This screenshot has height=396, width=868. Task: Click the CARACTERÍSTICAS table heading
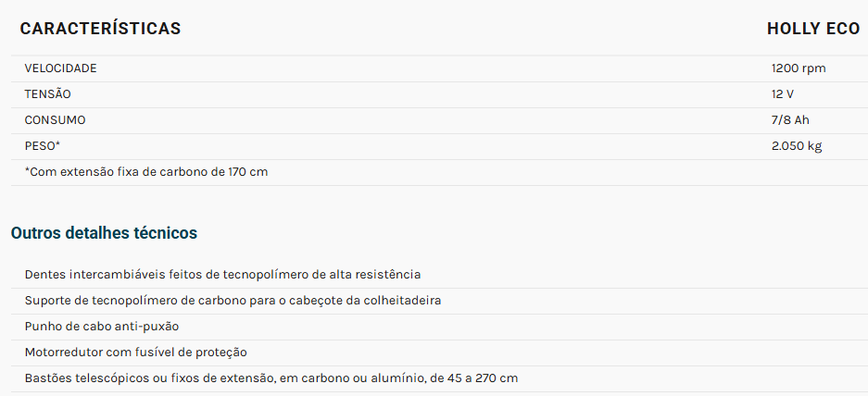100,29
